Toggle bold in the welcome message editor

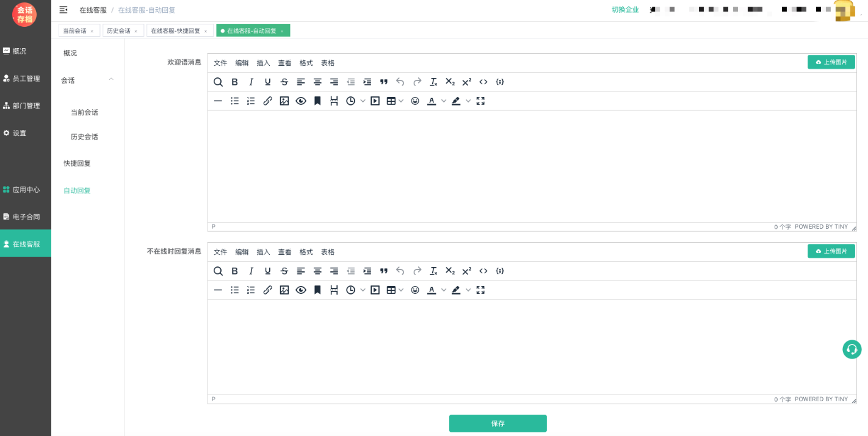(234, 82)
